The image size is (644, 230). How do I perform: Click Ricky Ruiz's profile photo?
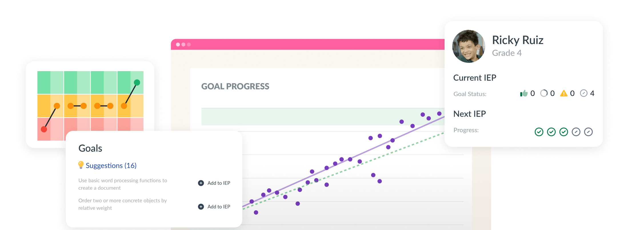(469, 46)
